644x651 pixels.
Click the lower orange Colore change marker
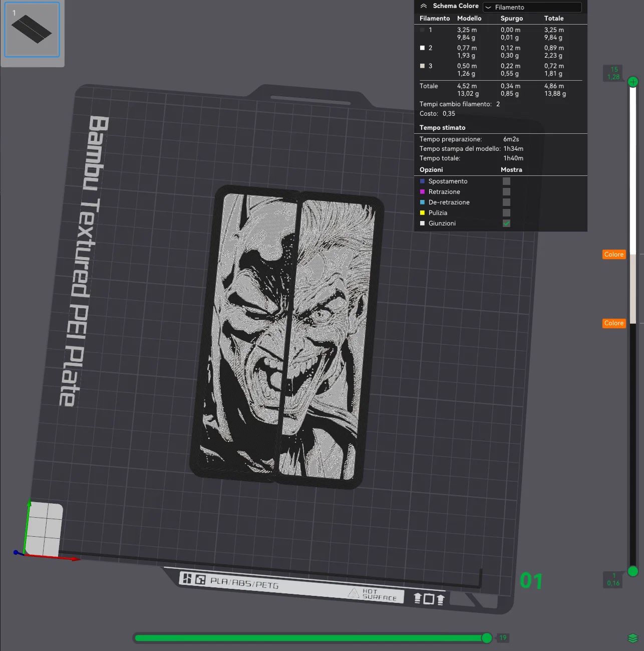613,323
